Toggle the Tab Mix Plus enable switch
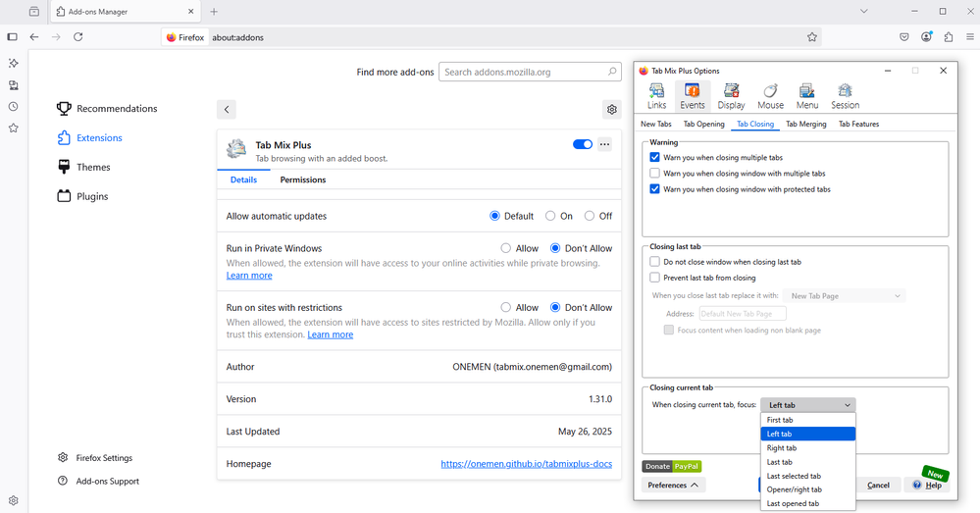This screenshot has width=980, height=513. coord(583,144)
